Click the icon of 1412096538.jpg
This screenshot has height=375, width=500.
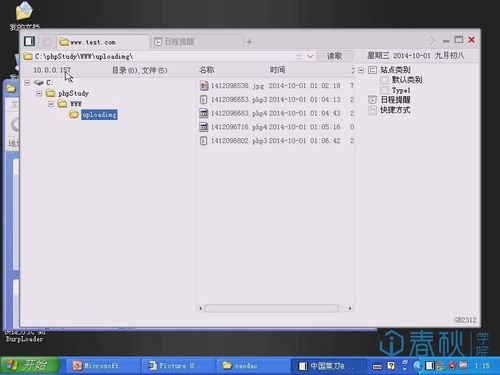coord(204,86)
